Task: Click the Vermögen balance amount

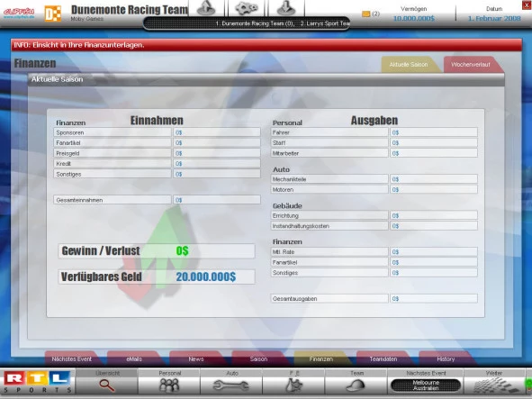Action: 413,18
